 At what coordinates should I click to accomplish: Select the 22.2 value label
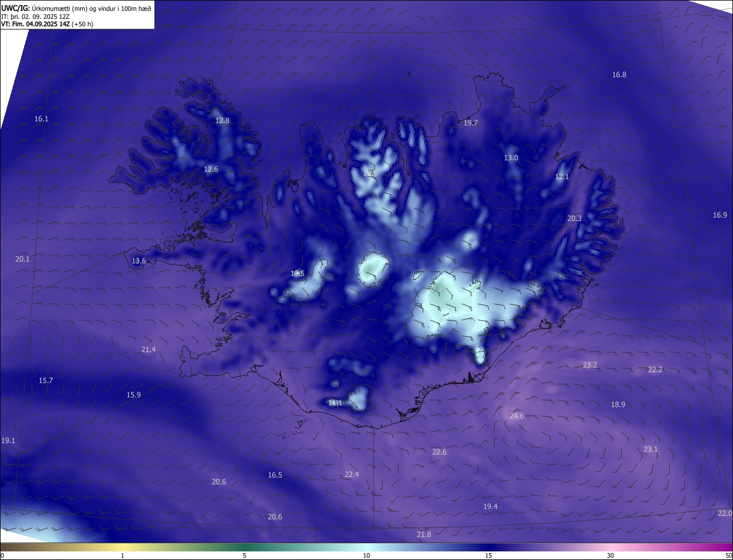coord(655,370)
